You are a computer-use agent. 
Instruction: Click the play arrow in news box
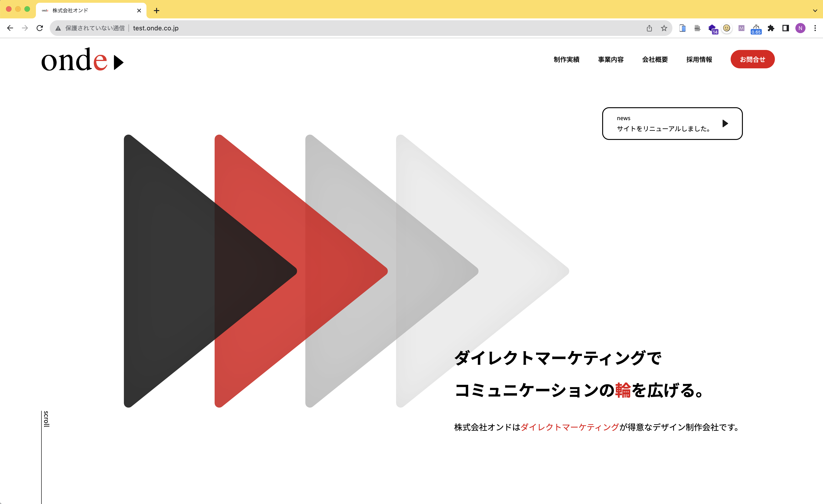pyautogui.click(x=725, y=124)
